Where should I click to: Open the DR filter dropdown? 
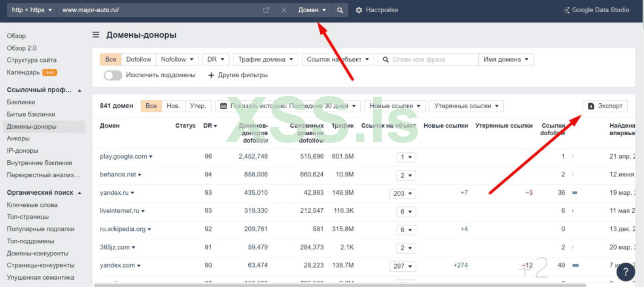coord(216,60)
